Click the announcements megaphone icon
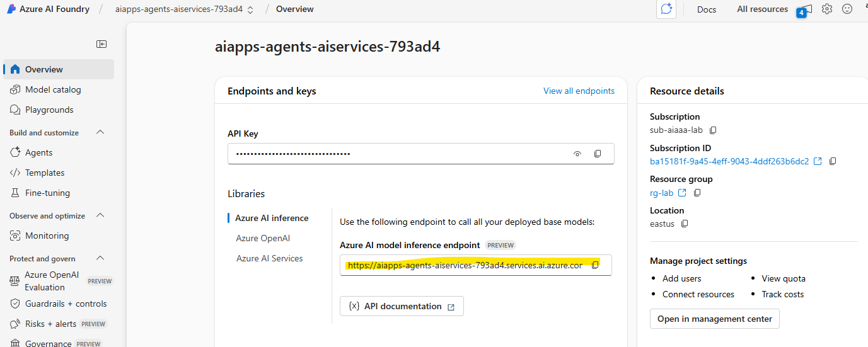Viewport: 868px width, 347px height. coord(806,9)
